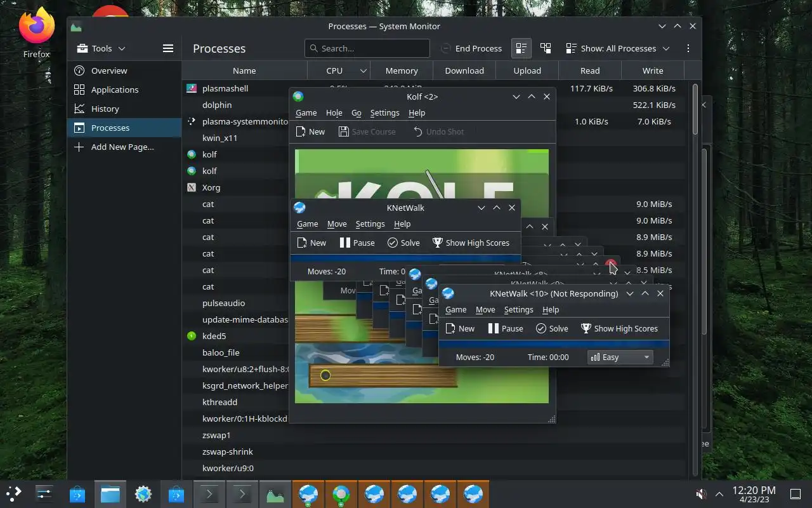Click Pause in the unnumbered KNetWalk window toolbar
812x508 pixels.
tap(357, 243)
